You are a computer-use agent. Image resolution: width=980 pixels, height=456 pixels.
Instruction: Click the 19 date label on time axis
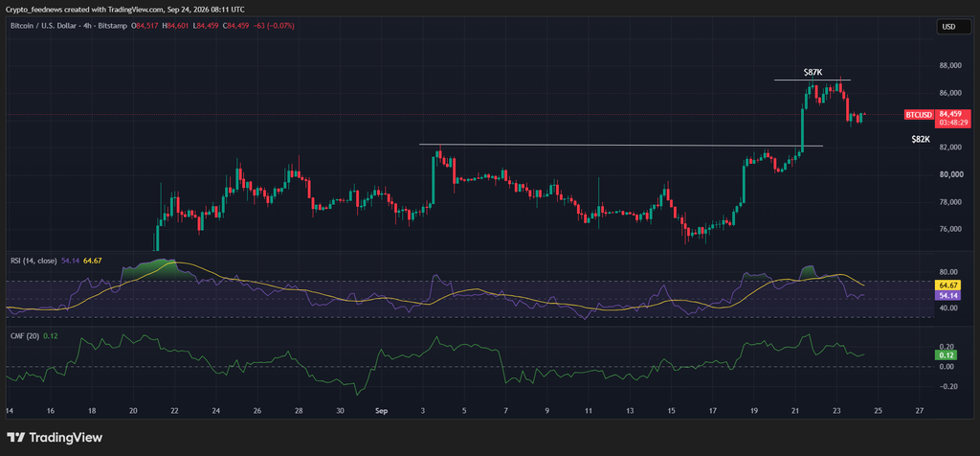[x=754, y=411]
